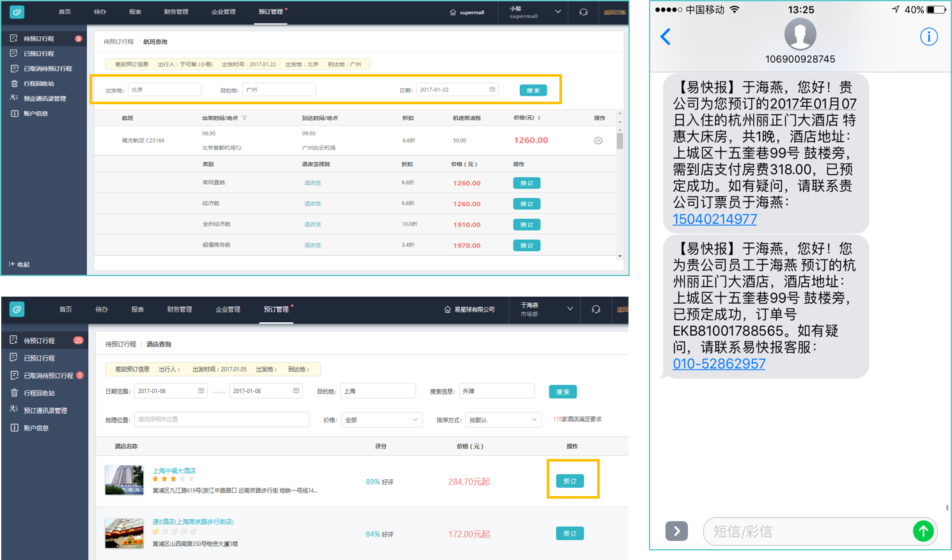Tap the green send arrow in the SMS box
Viewport: 952px width, 560px height.
coord(923,531)
